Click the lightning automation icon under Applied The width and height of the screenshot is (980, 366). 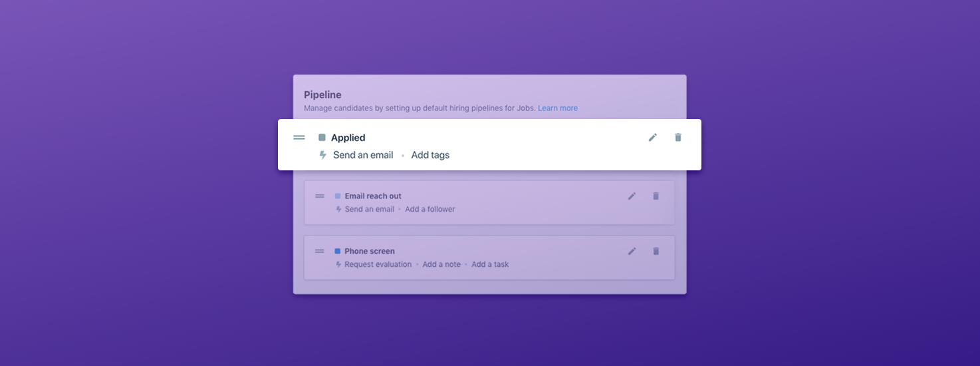pyautogui.click(x=323, y=155)
